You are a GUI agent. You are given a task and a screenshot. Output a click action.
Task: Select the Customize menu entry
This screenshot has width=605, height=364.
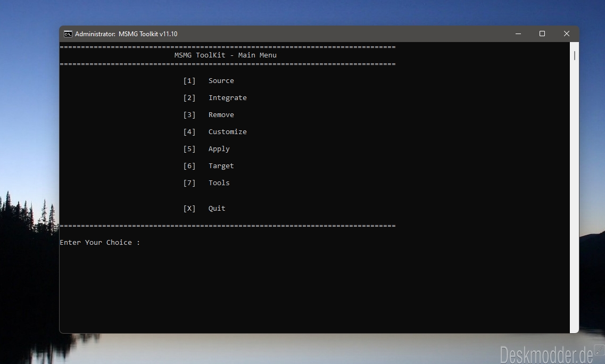pyautogui.click(x=228, y=131)
